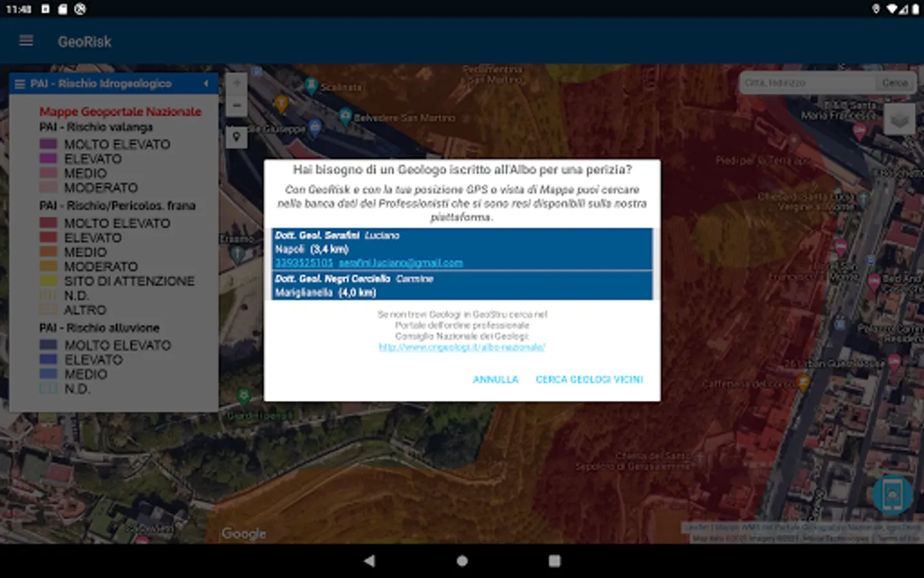The height and width of the screenshot is (578, 924).
Task: Open phone number 3393525105 link
Action: tap(304, 263)
